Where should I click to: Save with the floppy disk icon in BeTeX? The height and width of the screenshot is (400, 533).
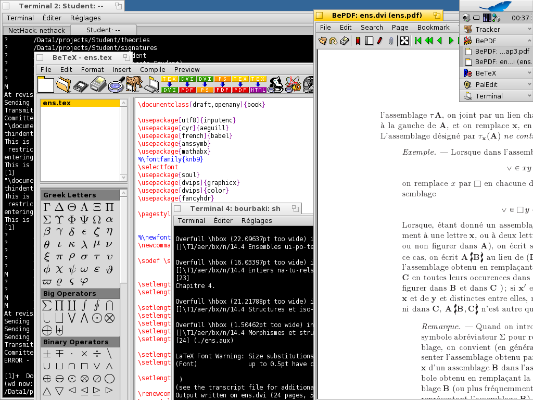pyautogui.click(x=81, y=85)
